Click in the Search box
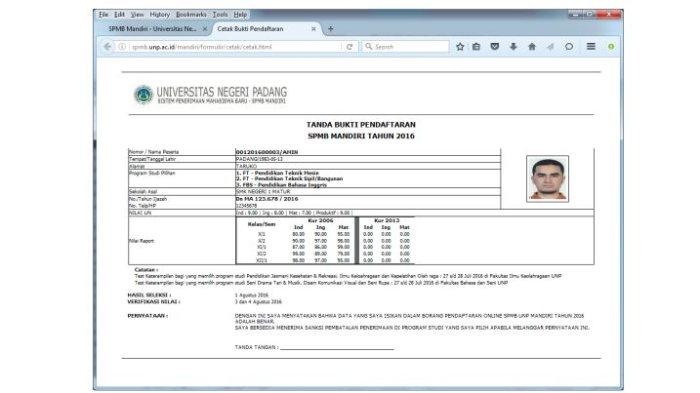Screen dimensions: 700x393 tap(405, 46)
